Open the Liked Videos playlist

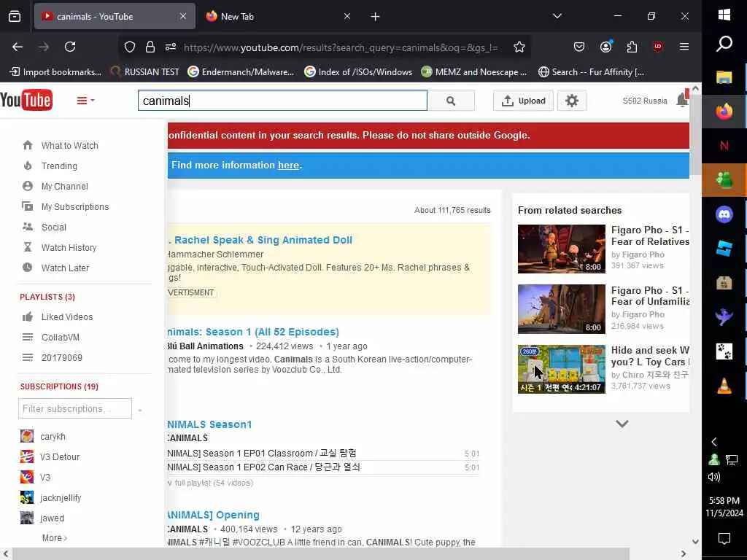[x=66, y=317]
